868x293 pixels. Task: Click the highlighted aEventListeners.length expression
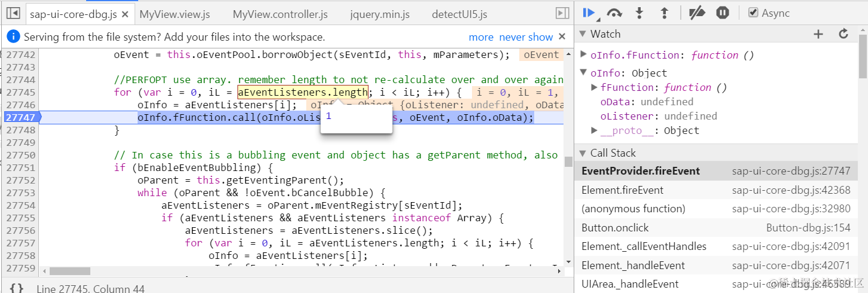click(x=303, y=92)
